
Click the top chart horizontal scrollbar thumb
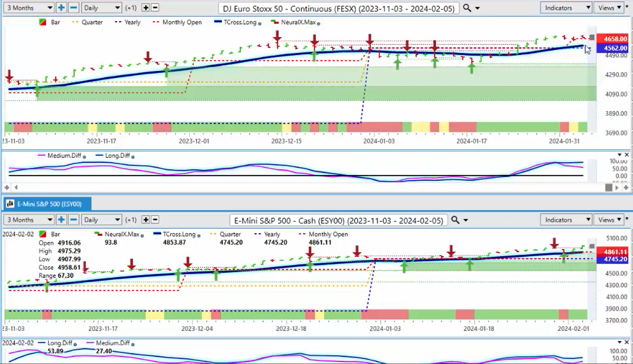click(608, 188)
